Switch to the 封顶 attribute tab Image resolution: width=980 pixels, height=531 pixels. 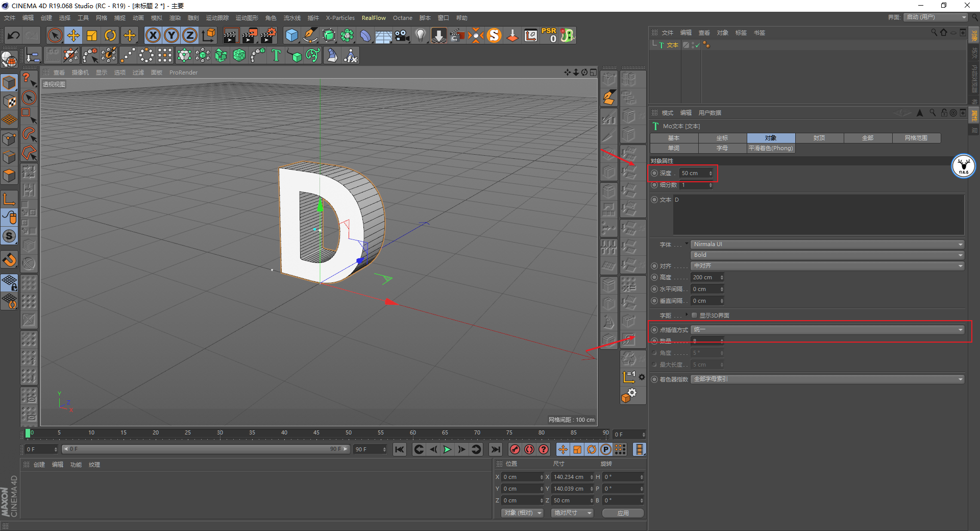pyautogui.click(x=819, y=138)
